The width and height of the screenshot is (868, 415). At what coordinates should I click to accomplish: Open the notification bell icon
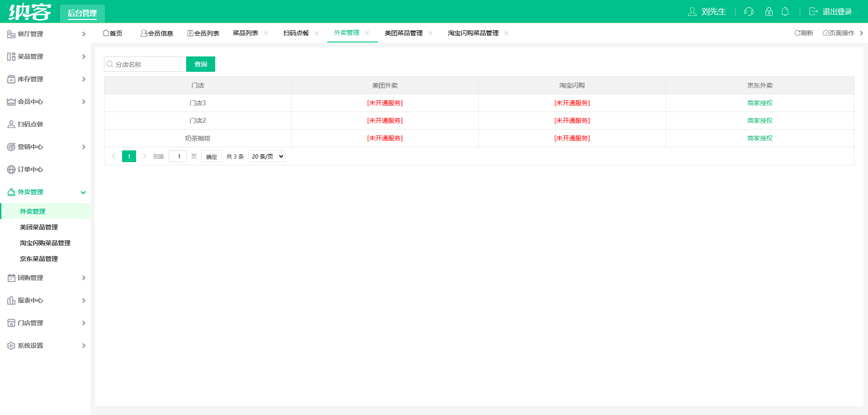coord(785,12)
